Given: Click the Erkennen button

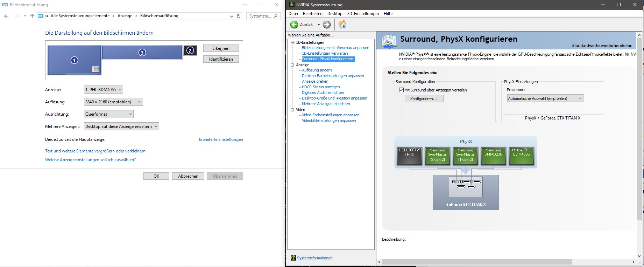Looking at the screenshot, I should (x=221, y=48).
